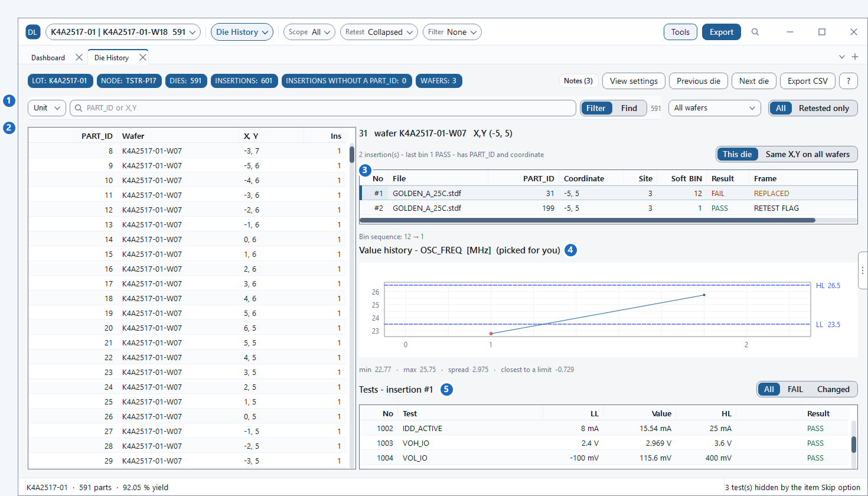Click the tests table vertical scrollbar
The image size is (868, 496).
point(853,444)
